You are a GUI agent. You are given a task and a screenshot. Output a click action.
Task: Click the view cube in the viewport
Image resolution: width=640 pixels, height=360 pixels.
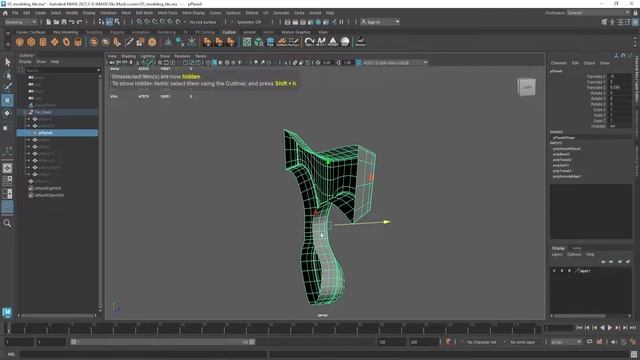[x=527, y=87]
